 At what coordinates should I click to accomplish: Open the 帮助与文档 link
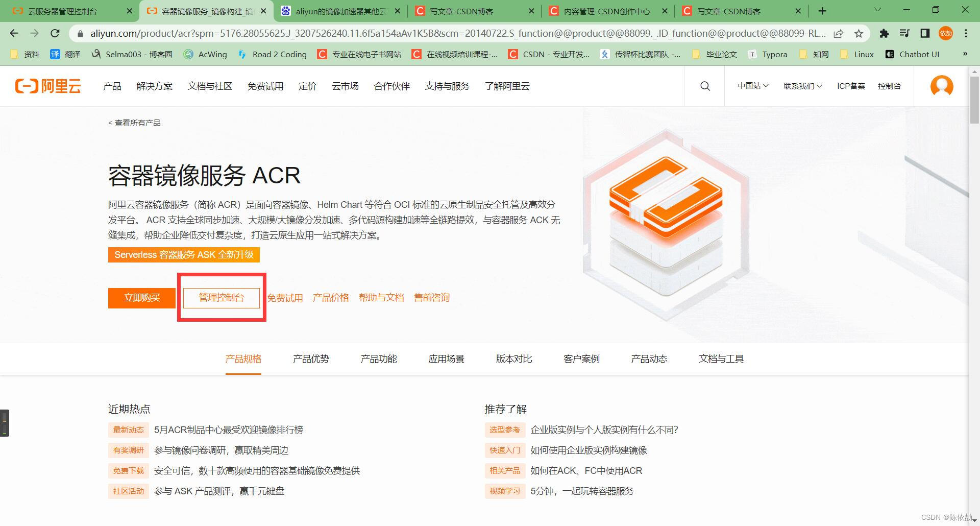pyautogui.click(x=381, y=298)
